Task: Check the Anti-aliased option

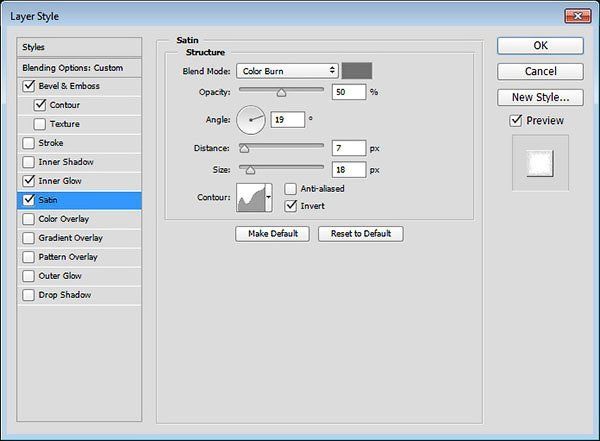Action: point(290,189)
